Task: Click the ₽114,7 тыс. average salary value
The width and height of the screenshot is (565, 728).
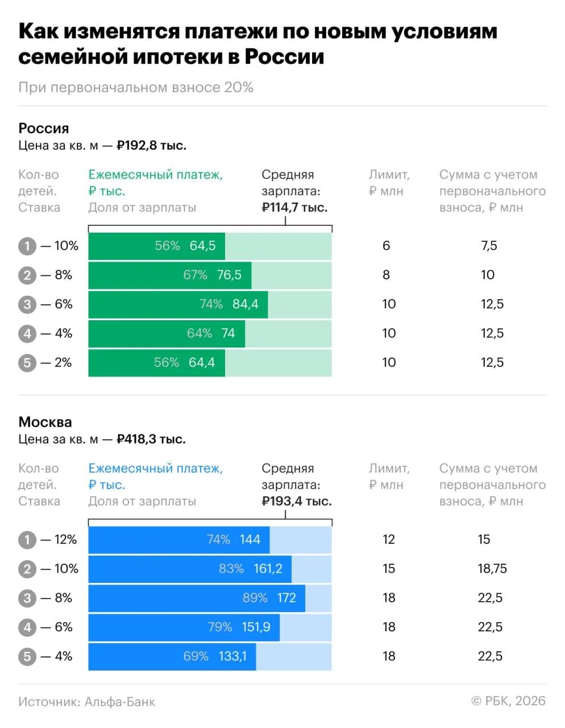Action: (x=294, y=208)
